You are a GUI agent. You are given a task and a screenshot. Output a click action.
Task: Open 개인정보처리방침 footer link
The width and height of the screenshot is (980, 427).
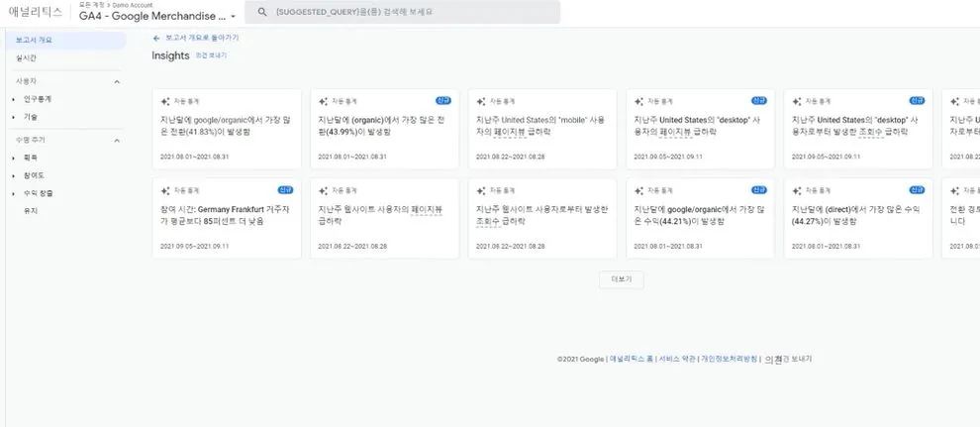(729, 359)
